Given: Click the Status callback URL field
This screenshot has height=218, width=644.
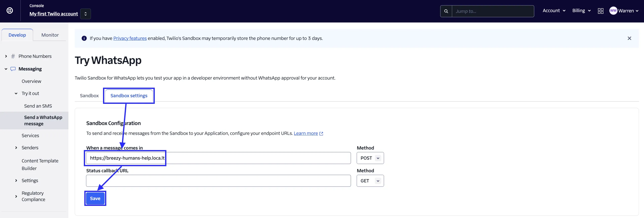Looking at the screenshot, I should 218,181.
